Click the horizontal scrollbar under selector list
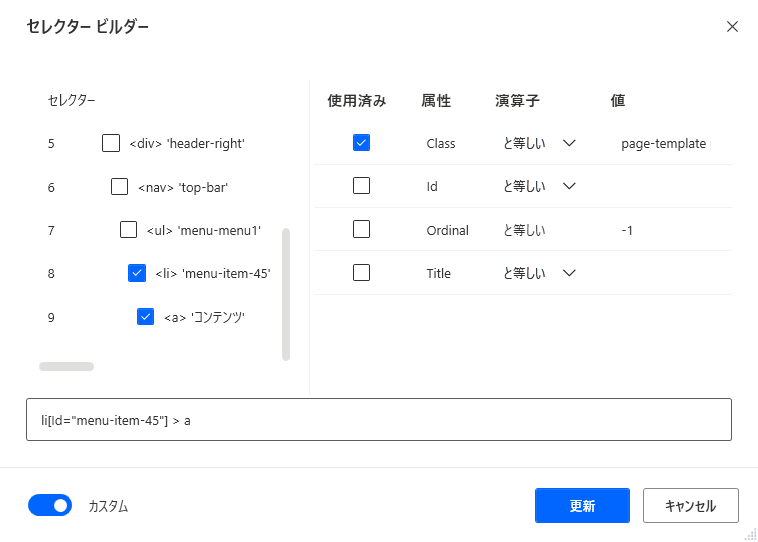 pyautogui.click(x=67, y=366)
